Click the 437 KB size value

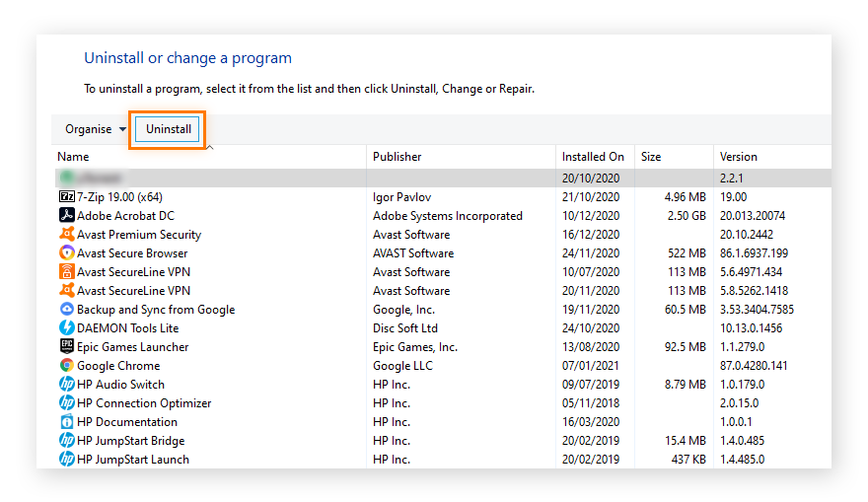point(688,460)
